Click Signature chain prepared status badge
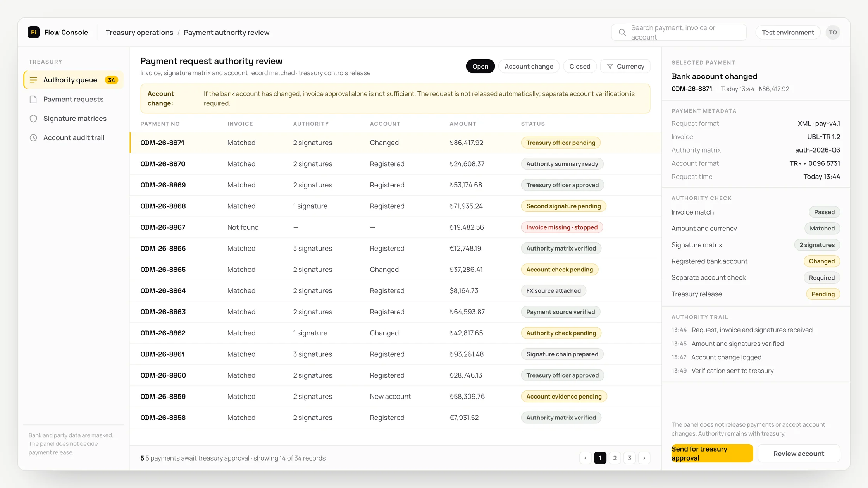The image size is (868, 488). (562, 354)
